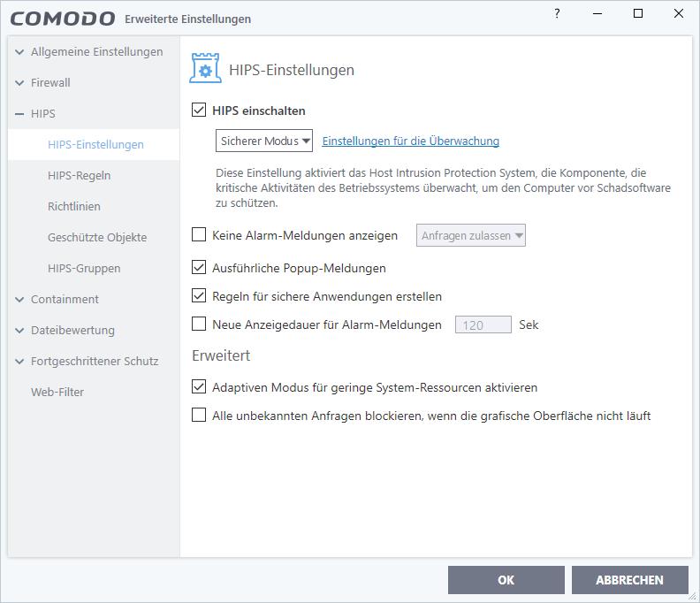This screenshot has width=700, height=603.
Task: Toggle the HIPS einschalten checkbox
Action: pyautogui.click(x=199, y=110)
